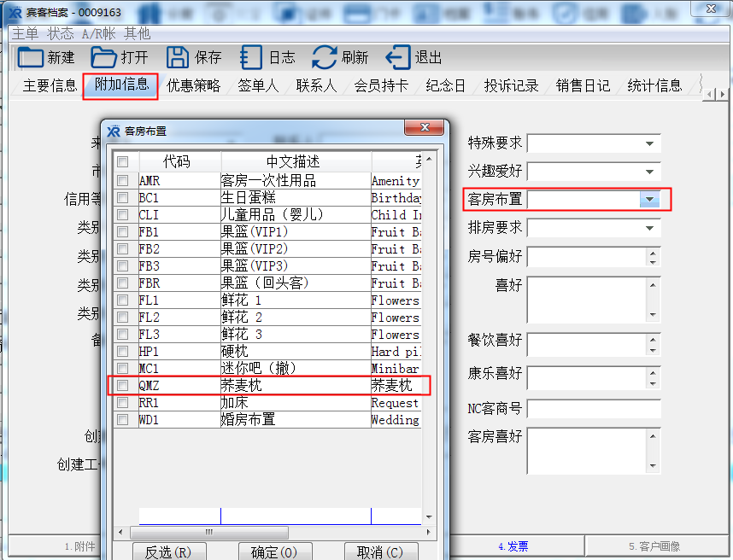Screen dimensions: 733x560
Task: Open the 状态 menu
Action: (x=61, y=33)
